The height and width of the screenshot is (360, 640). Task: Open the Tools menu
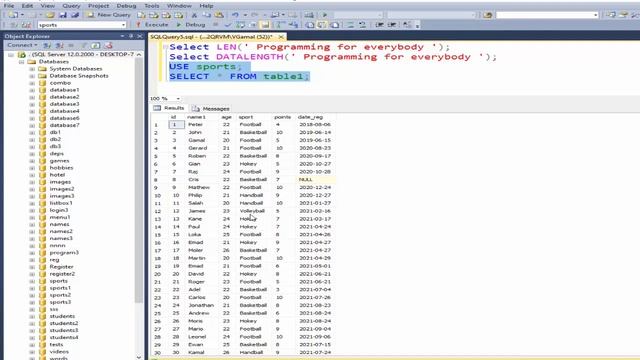point(151,6)
